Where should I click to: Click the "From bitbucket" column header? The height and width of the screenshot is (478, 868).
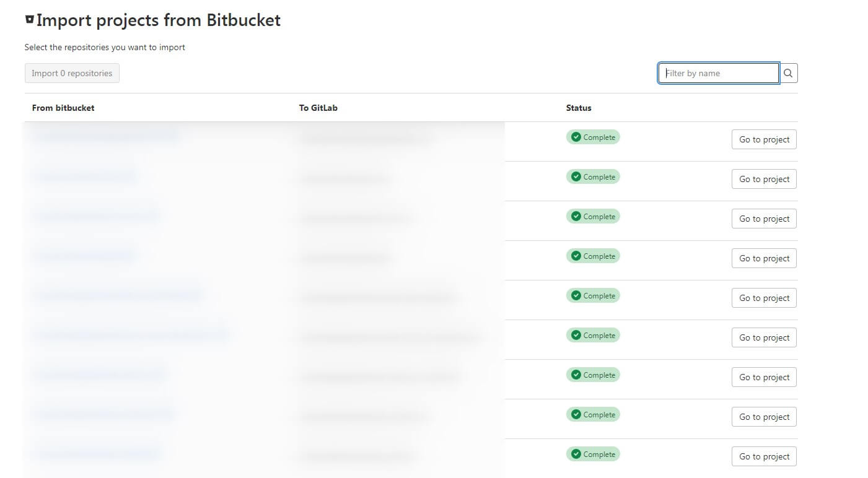pyautogui.click(x=63, y=108)
